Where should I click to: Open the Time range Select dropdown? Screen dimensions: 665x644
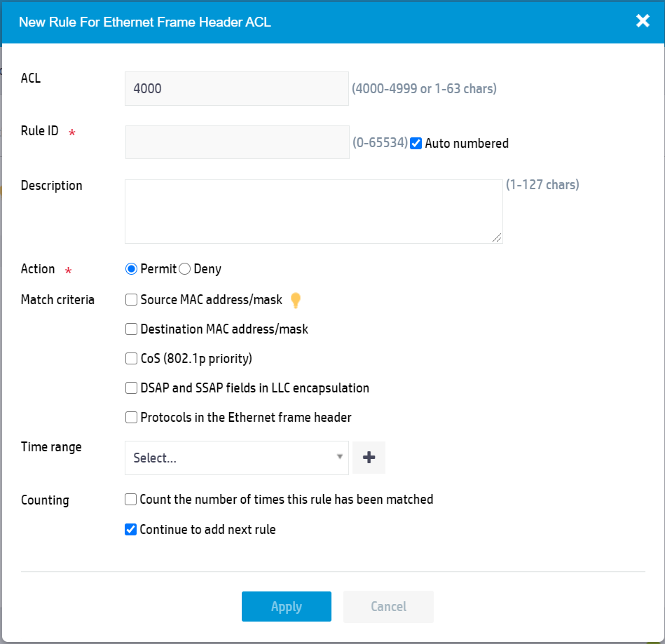[x=237, y=458]
